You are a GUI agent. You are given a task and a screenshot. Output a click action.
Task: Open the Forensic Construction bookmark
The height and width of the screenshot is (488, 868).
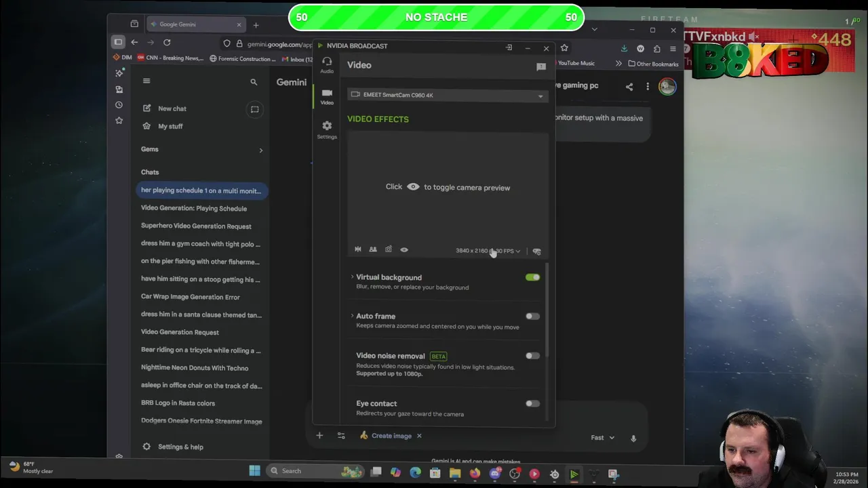coord(242,59)
